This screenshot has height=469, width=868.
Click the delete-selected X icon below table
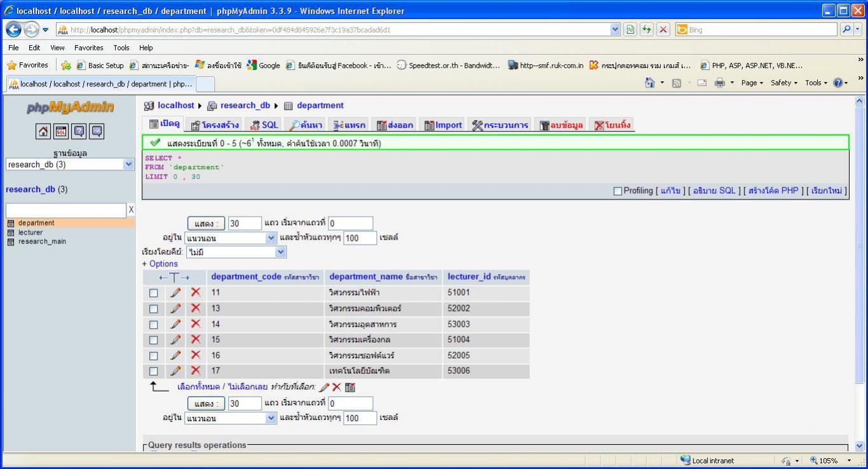point(337,387)
